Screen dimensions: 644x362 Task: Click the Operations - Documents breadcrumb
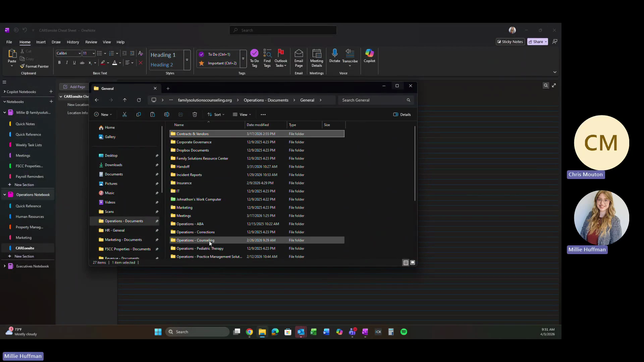pos(266,100)
